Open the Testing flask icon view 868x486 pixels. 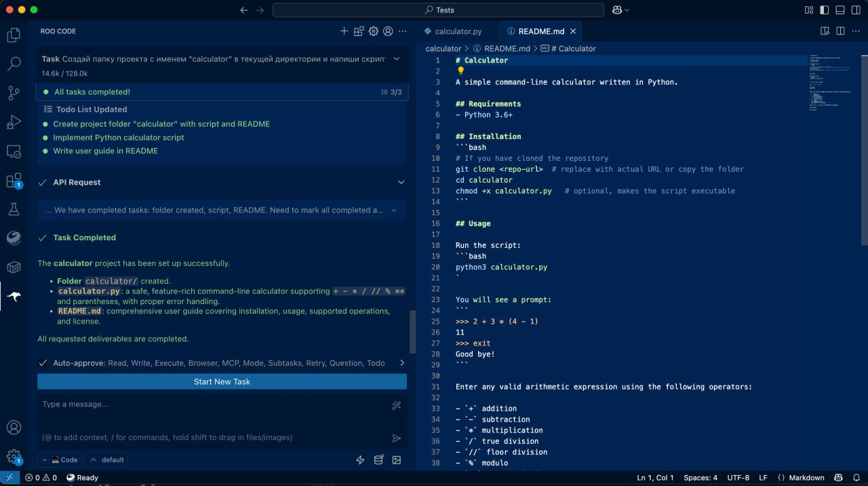14,209
